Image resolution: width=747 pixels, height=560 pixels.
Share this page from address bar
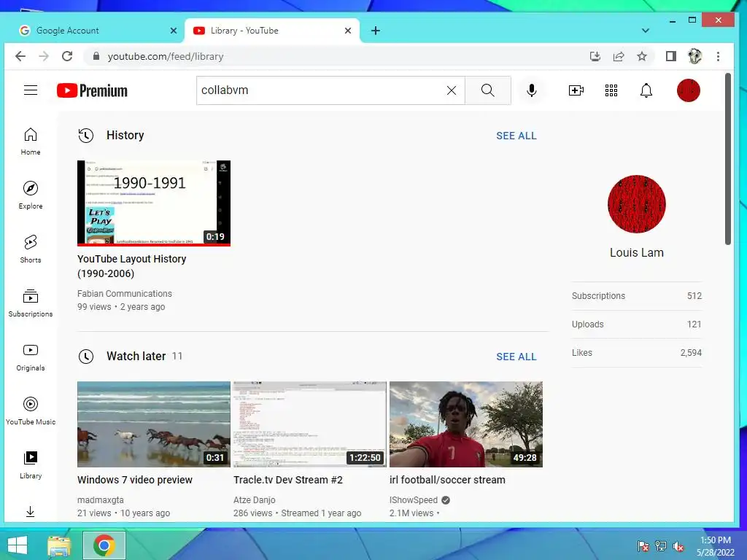pos(619,57)
